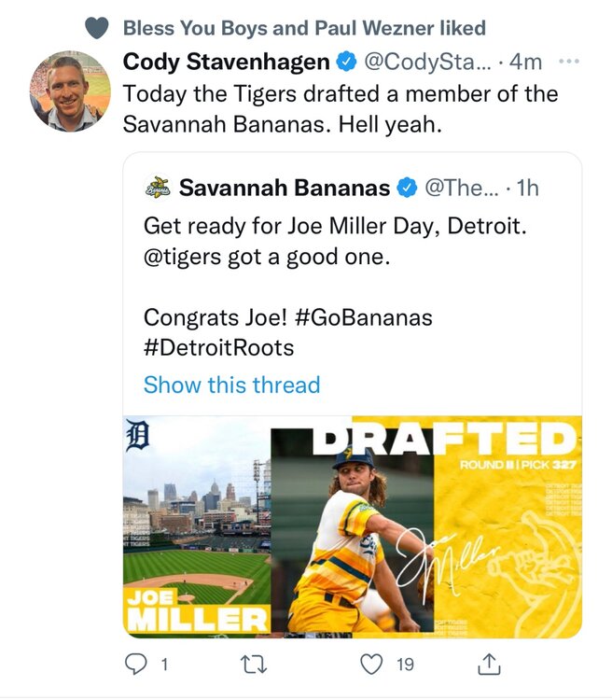Open Savannah Bananas logo avatar
Screen dimensions: 612x700
pyautogui.click(x=158, y=187)
